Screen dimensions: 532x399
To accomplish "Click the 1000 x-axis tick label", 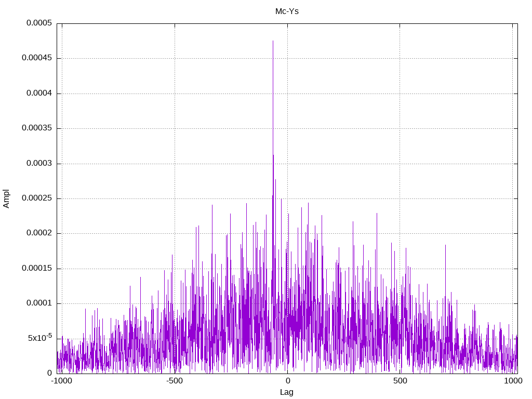I will (x=513, y=381).
